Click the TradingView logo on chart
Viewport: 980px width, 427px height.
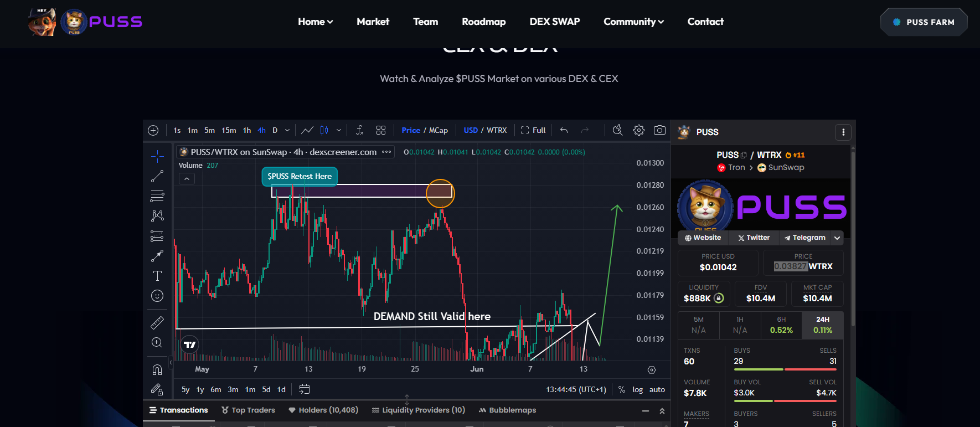[x=190, y=344]
